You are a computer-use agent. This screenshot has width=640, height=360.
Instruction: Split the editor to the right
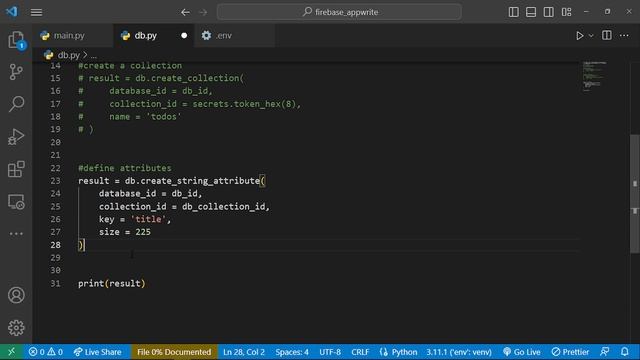[607, 36]
